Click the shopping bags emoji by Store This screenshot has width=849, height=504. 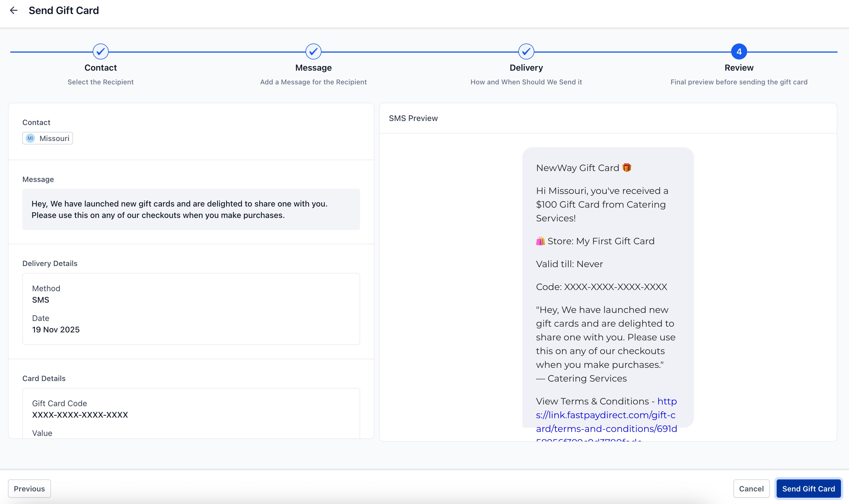coord(540,241)
